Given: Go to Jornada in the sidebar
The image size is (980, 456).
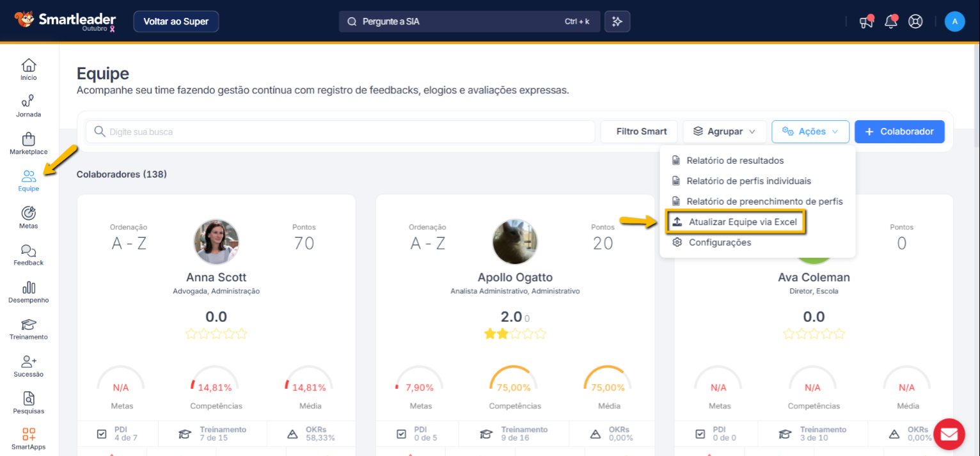Looking at the screenshot, I should [x=29, y=106].
